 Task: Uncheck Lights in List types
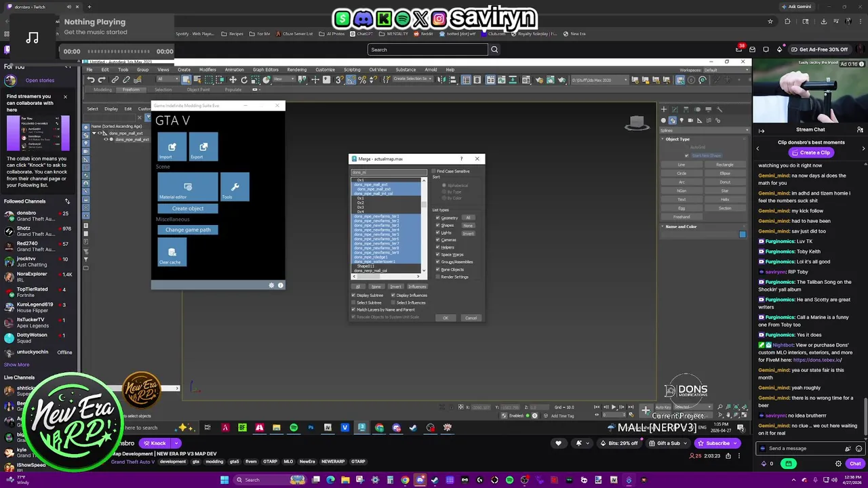pyautogui.click(x=438, y=232)
